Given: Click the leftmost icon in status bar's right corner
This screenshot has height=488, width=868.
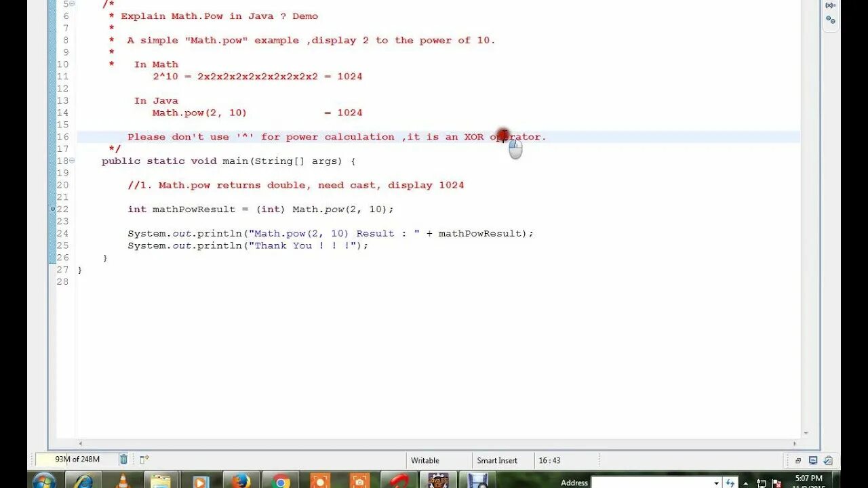Looking at the screenshot, I should pos(798,460).
